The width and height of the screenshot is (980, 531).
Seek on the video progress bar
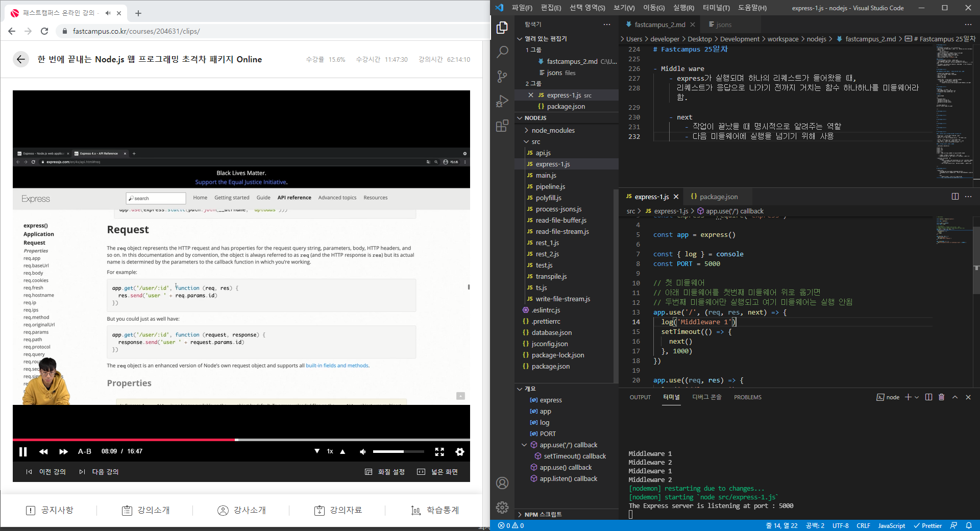click(241, 440)
